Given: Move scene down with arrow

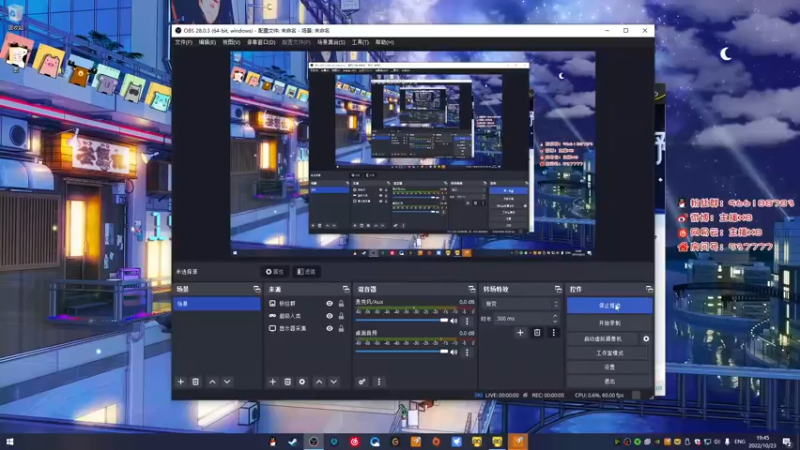Looking at the screenshot, I should click(227, 382).
